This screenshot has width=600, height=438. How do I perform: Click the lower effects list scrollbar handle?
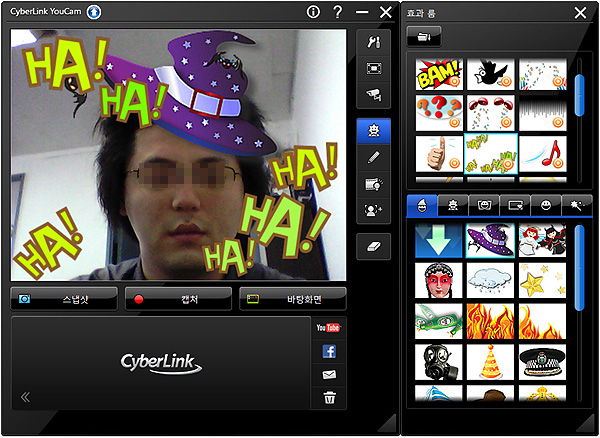coord(580,268)
